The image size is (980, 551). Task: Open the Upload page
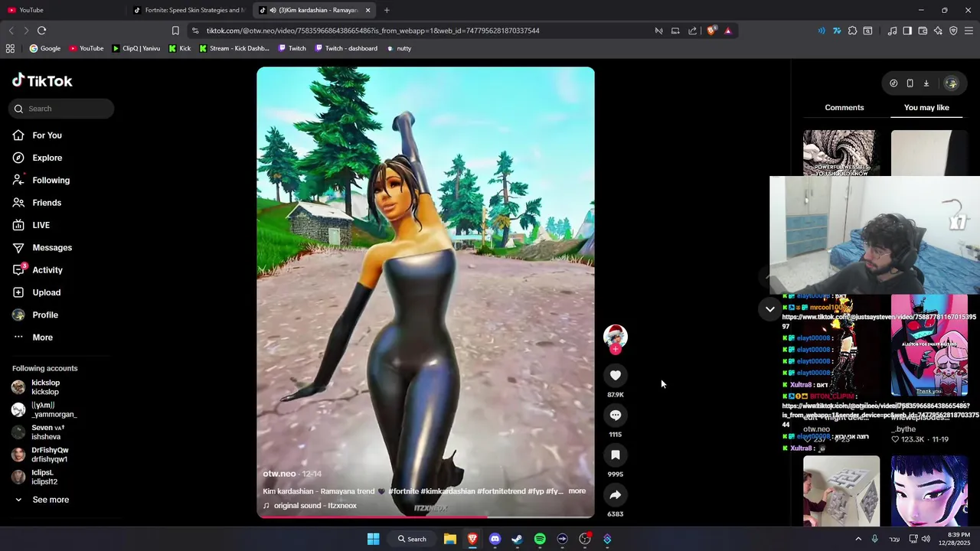[x=46, y=292]
